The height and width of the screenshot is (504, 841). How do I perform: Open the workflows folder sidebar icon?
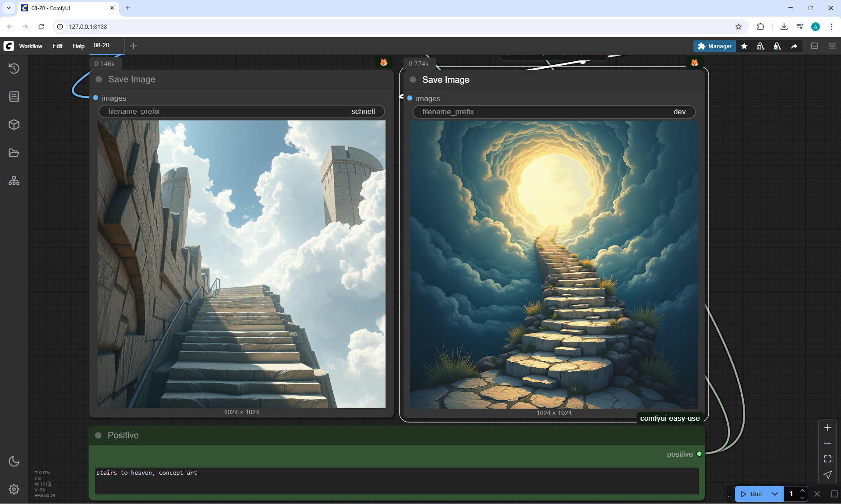14,153
